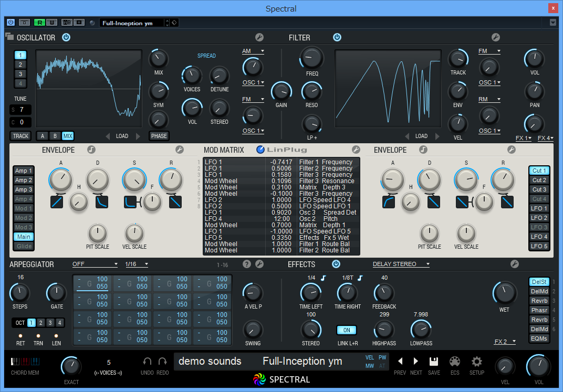The height and width of the screenshot is (392, 563).
Task: Go to the previous preset arrow
Action: pyautogui.click(x=400, y=361)
